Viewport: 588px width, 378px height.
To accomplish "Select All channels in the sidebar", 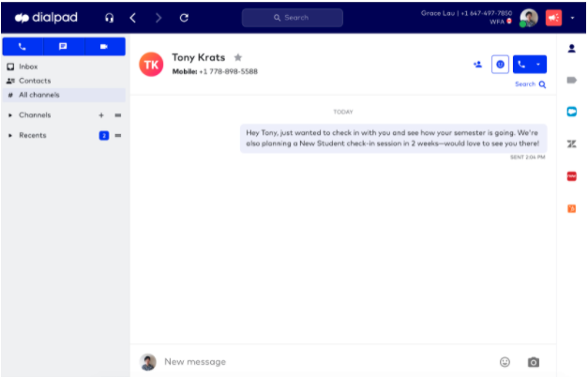I will [64, 95].
